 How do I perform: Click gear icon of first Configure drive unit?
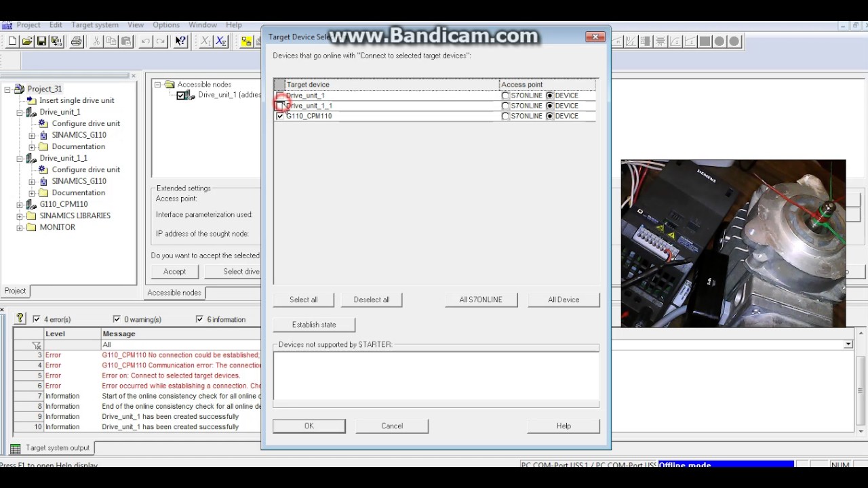43,123
